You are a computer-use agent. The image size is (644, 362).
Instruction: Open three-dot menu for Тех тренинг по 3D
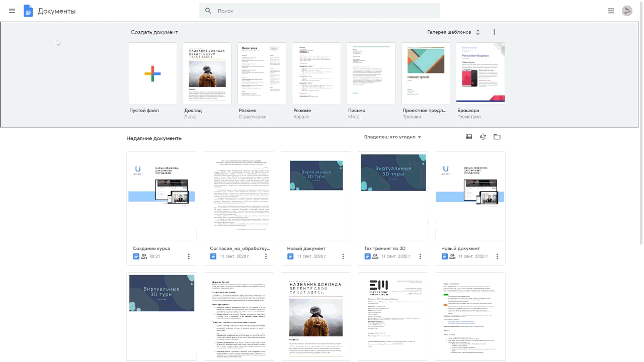[420, 256]
